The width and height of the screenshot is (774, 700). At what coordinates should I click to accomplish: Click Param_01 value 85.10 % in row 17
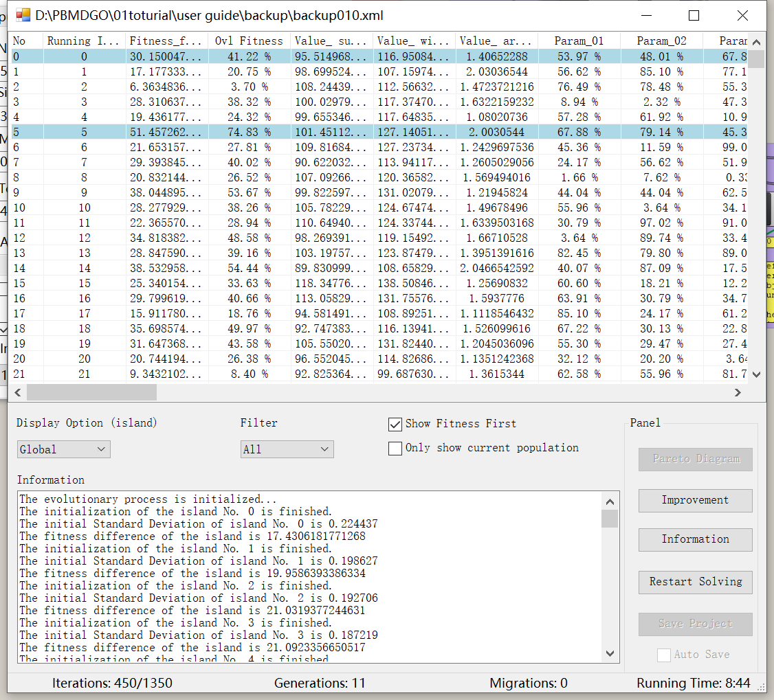coord(579,314)
